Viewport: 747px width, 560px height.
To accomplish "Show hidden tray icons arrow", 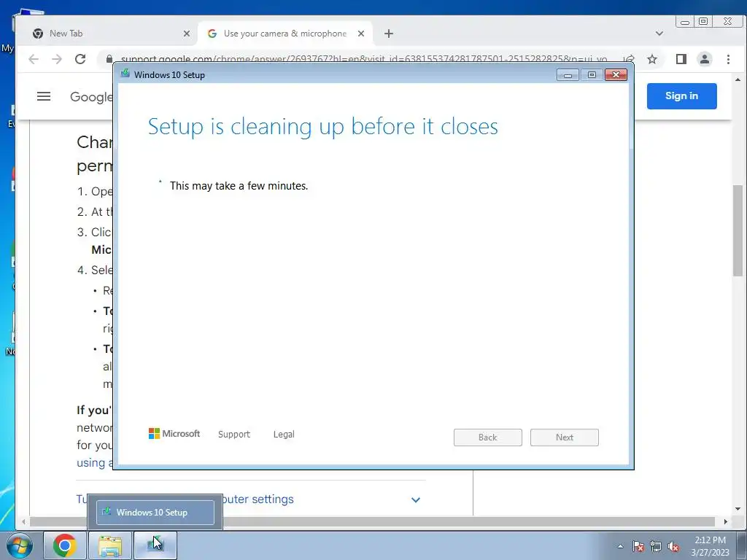I will (620, 546).
